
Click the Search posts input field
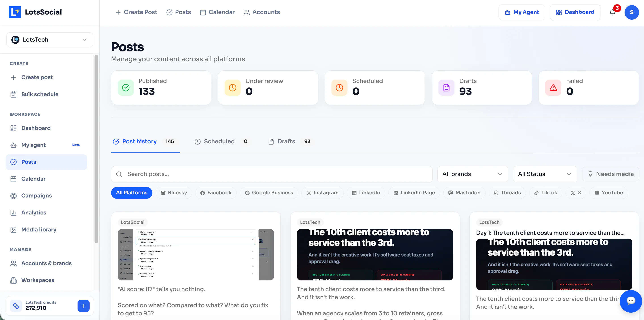(272, 174)
